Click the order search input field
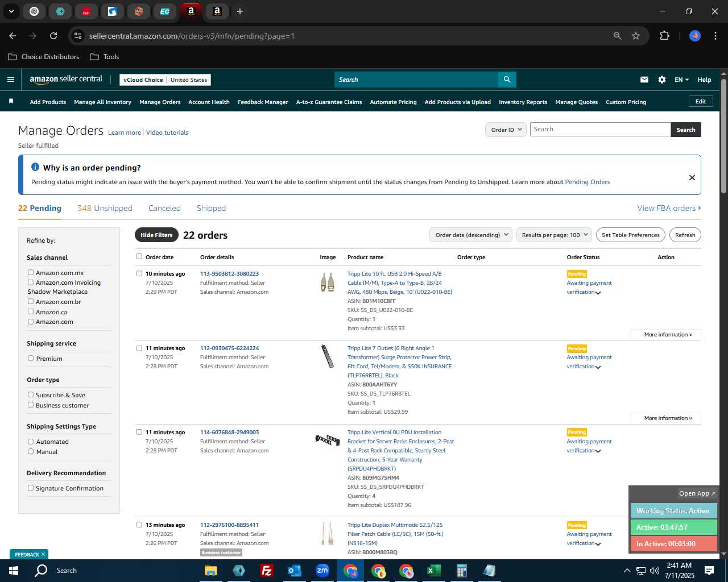 point(600,130)
